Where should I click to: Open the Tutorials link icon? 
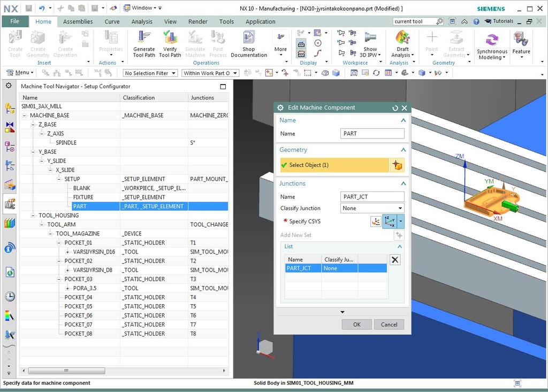click(x=488, y=21)
